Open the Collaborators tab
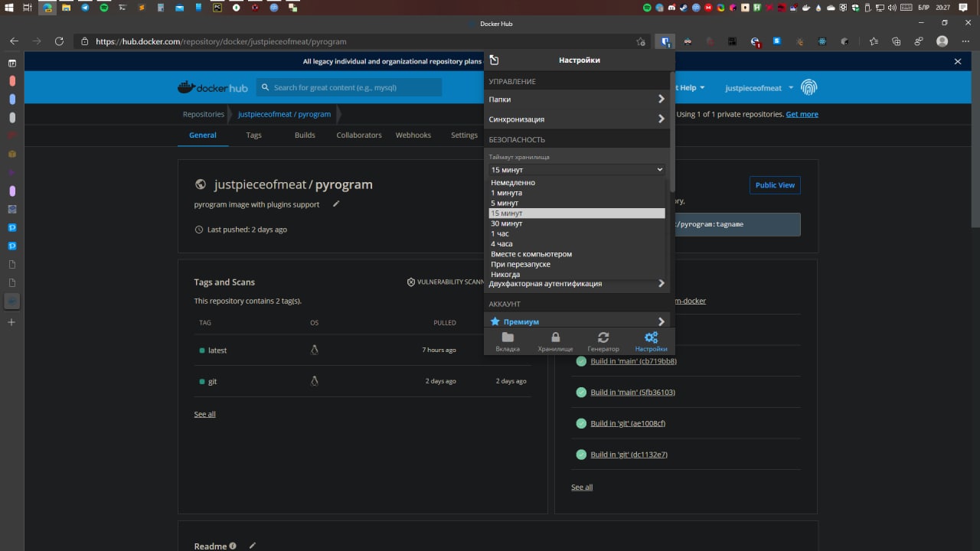Image resolution: width=980 pixels, height=551 pixels. (359, 135)
